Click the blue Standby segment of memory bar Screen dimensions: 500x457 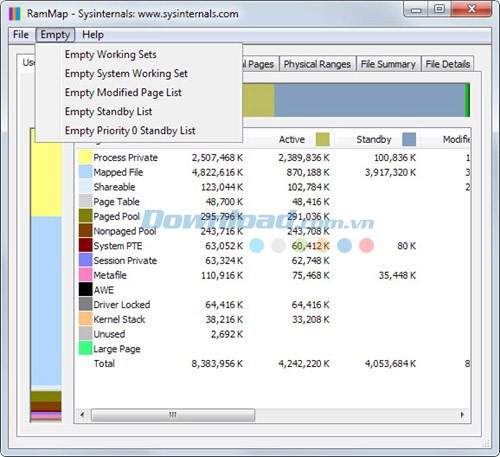coord(369,100)
